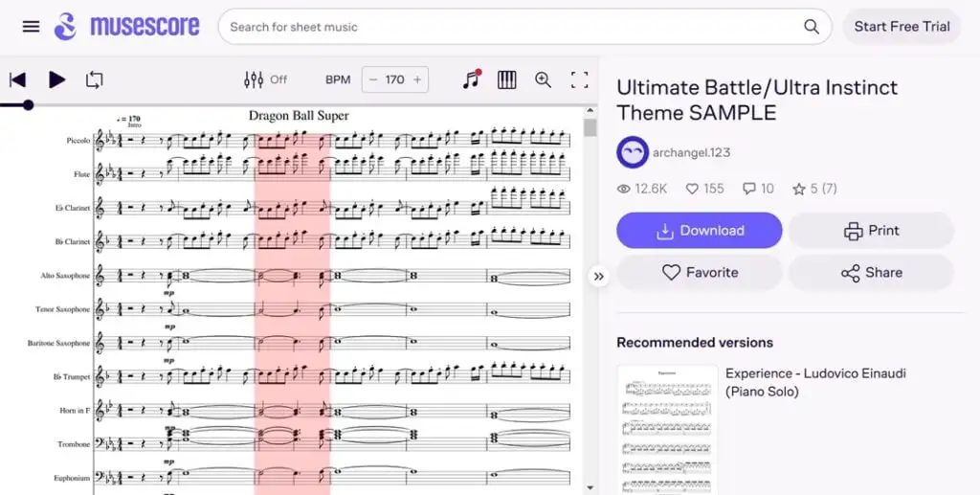Click the MuseScore logo

coord(127,26)
